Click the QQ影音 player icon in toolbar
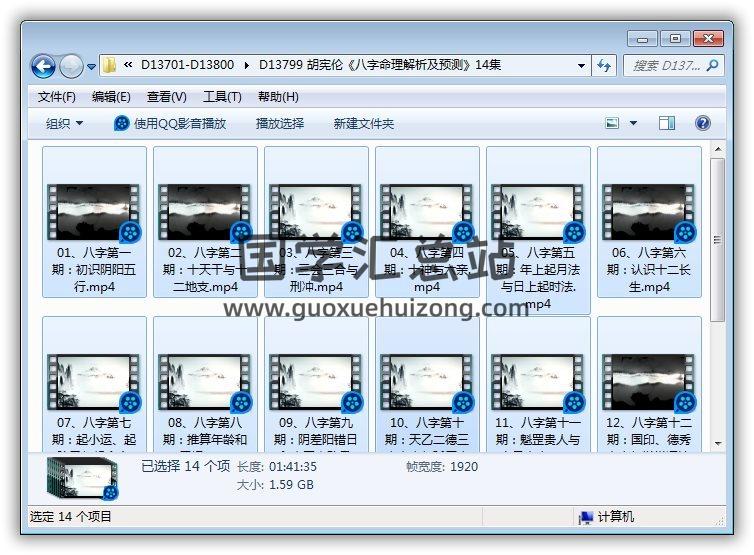Image resolution: width=754 pixels, height=555 pixels. (x=122, y=124)
